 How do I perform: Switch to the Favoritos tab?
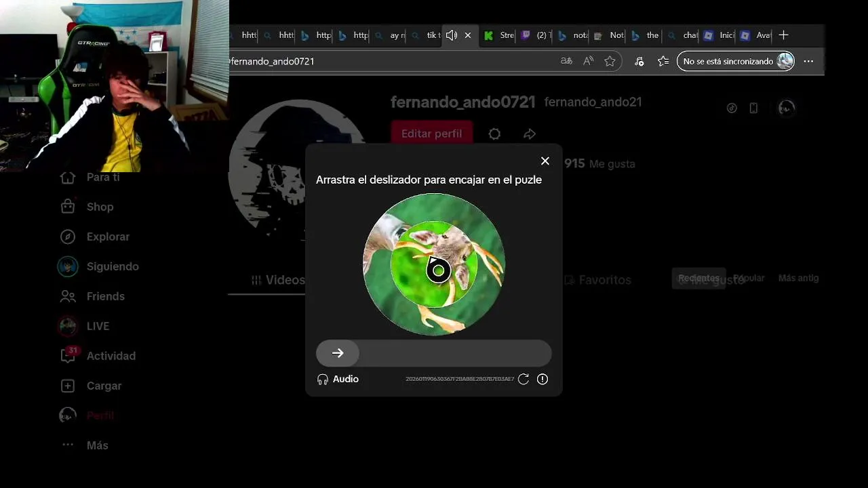click(597, 280)
